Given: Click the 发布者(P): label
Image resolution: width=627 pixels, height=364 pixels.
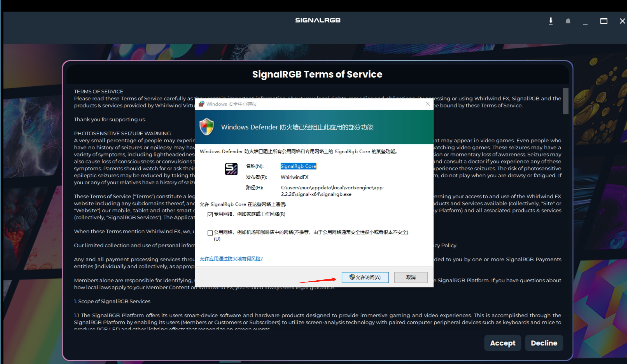Looking at the screenshot, I should pos(257,177).
